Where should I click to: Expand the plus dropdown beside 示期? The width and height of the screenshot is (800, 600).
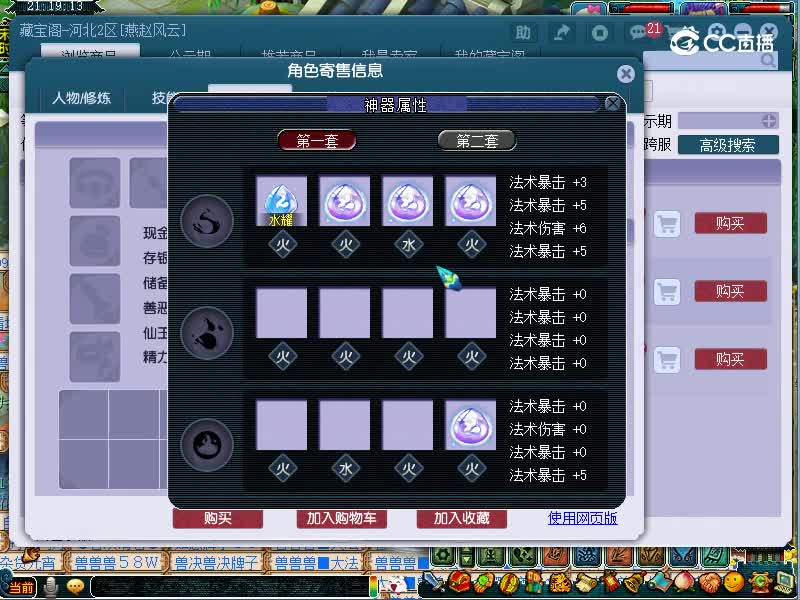(x=768, y=121)
